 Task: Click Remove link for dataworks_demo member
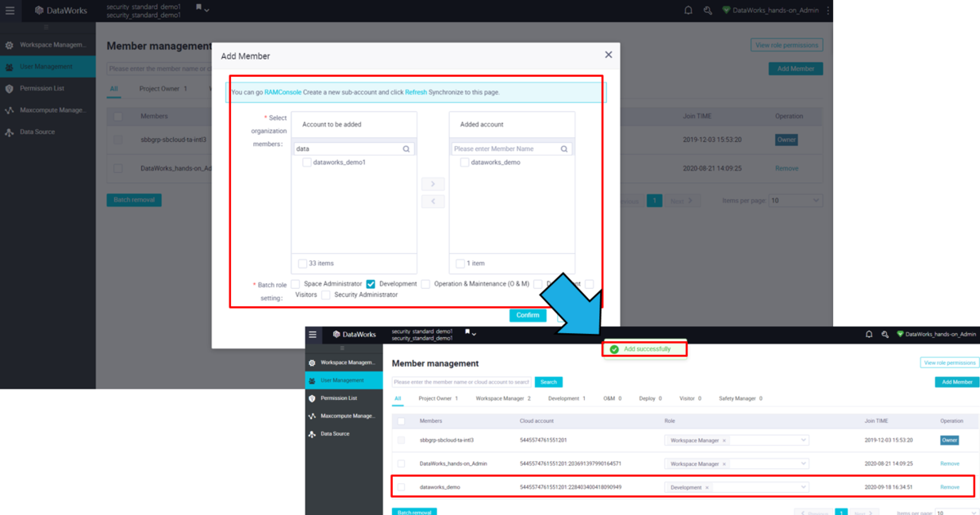click(950, 487)
